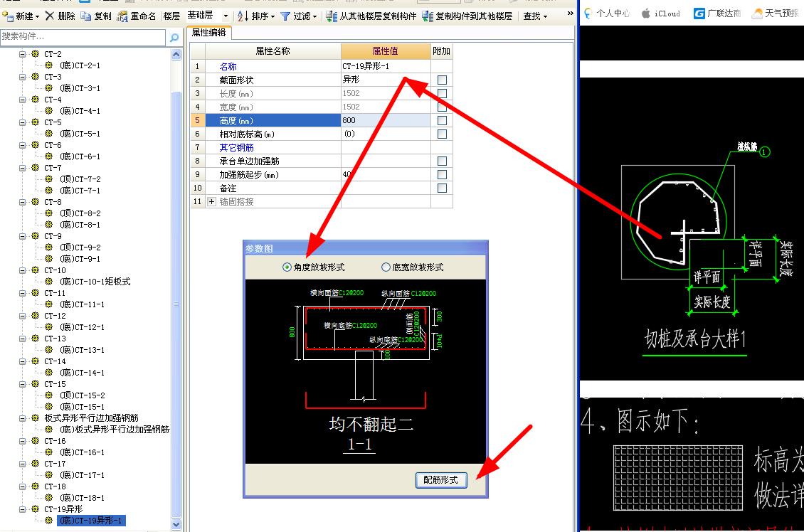Screen dimensions: 804x532
Task: Collapse the CT-9 tree node
Action: [22, 236]
